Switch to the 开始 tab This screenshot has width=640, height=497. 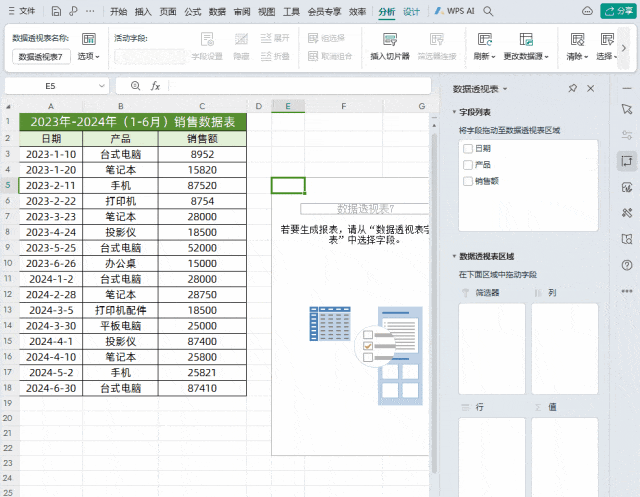[118, 11]
